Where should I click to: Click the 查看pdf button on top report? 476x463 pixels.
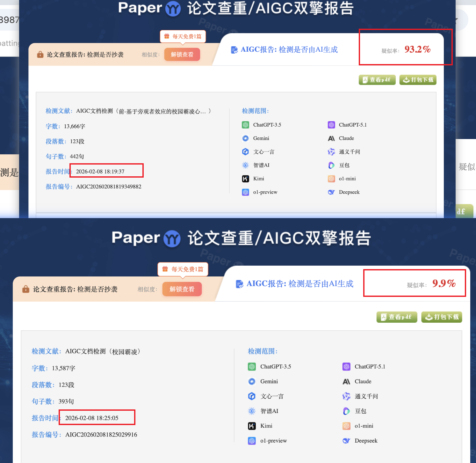pos(377,80)
